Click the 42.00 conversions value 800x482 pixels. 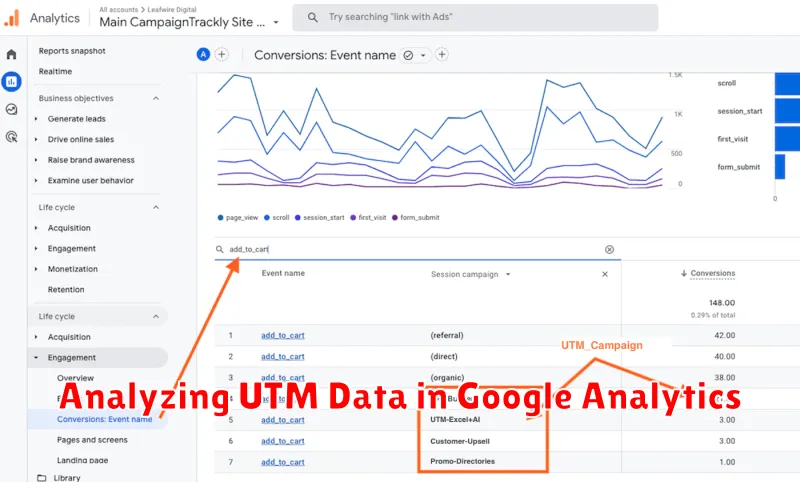pyautogui.click(x=724, y=336)
